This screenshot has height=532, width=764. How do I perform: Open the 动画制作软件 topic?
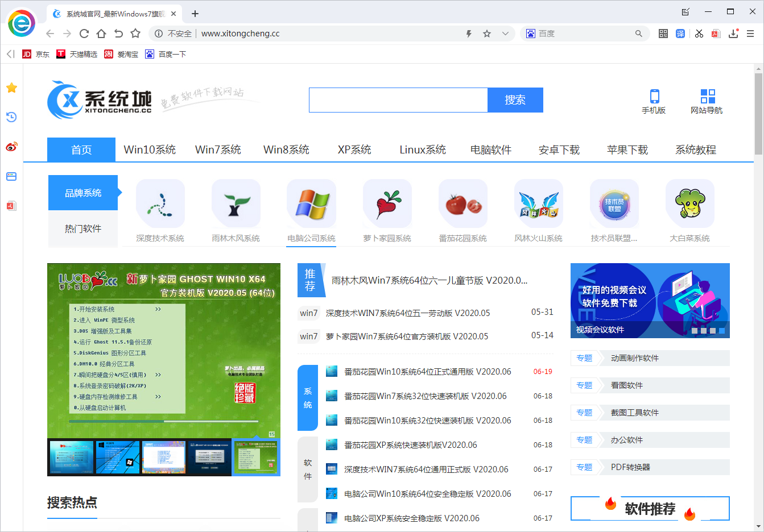635,358
